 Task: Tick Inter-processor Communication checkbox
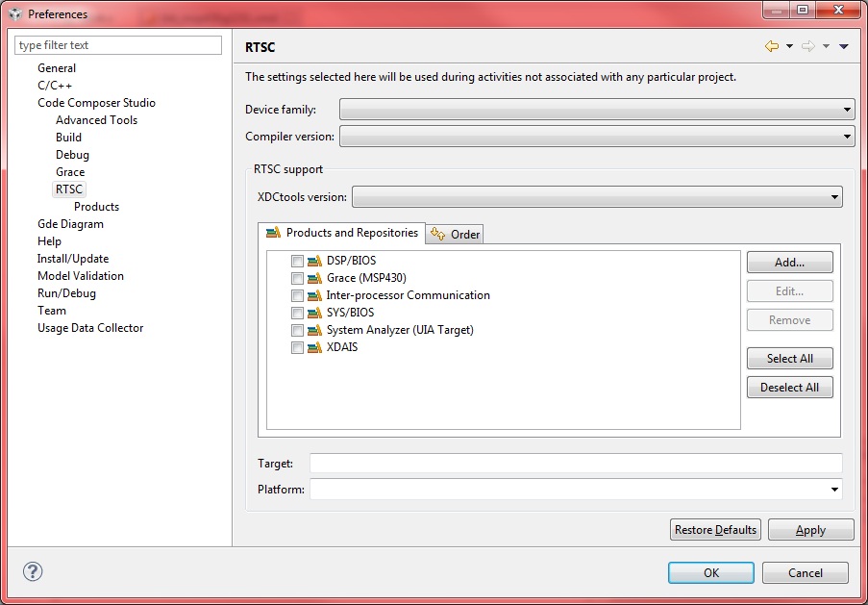(297, 296)
